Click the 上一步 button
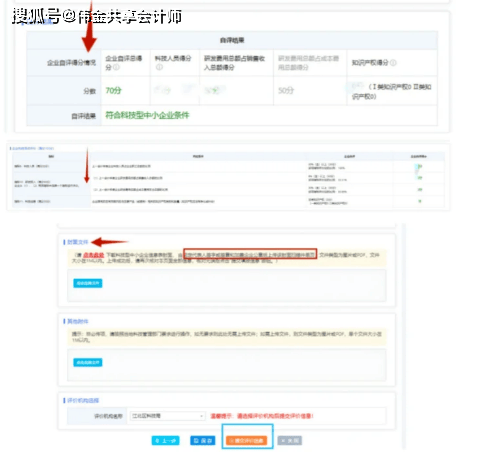Screen dimensions: 478x452 (x=166, y=440)
